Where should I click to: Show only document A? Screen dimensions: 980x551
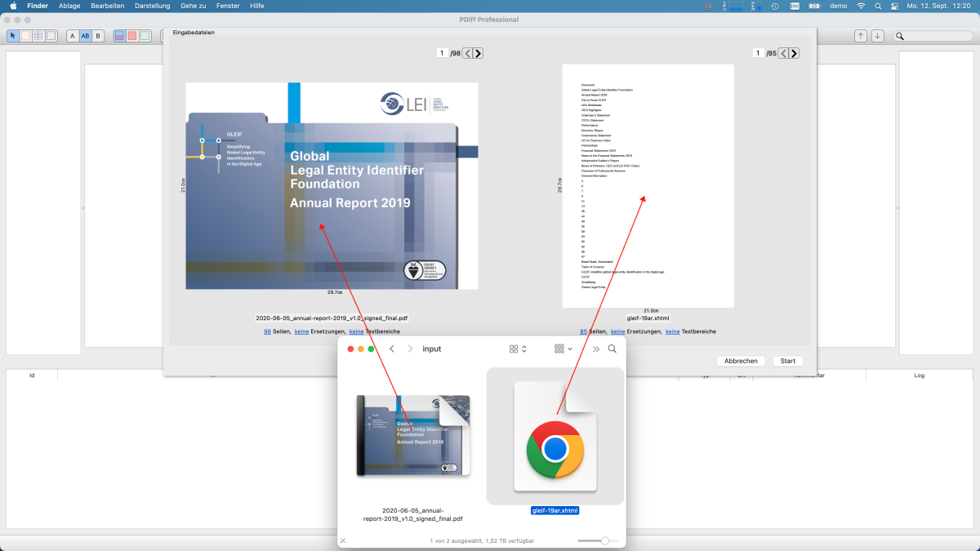(x=73, y=36)
